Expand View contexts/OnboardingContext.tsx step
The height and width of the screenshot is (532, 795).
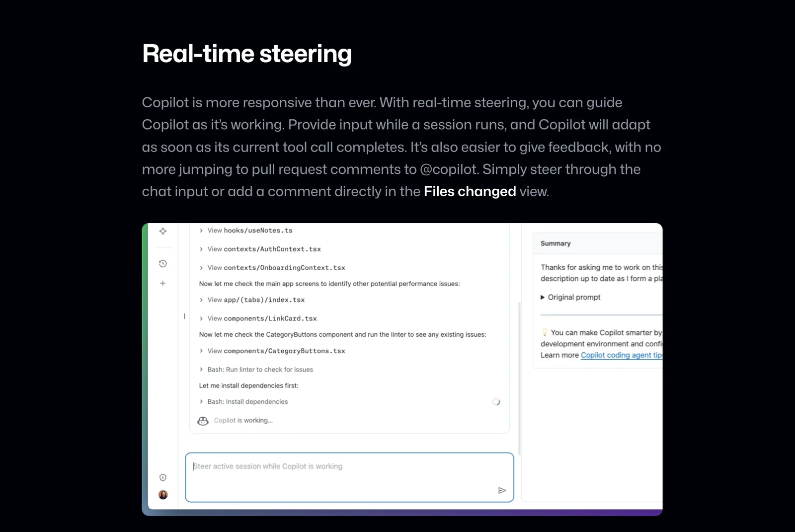tap(201, 268)
